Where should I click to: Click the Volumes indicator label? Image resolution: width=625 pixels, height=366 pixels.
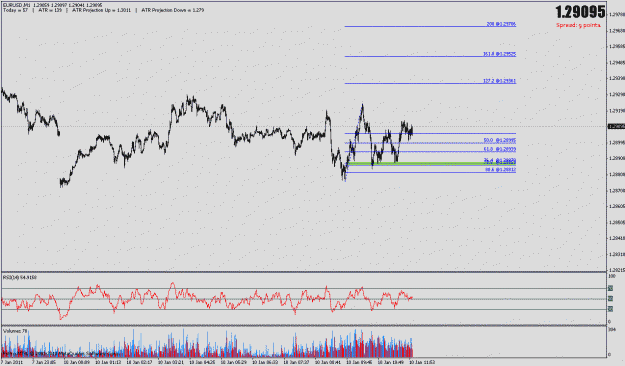click(x=15, y=331)
